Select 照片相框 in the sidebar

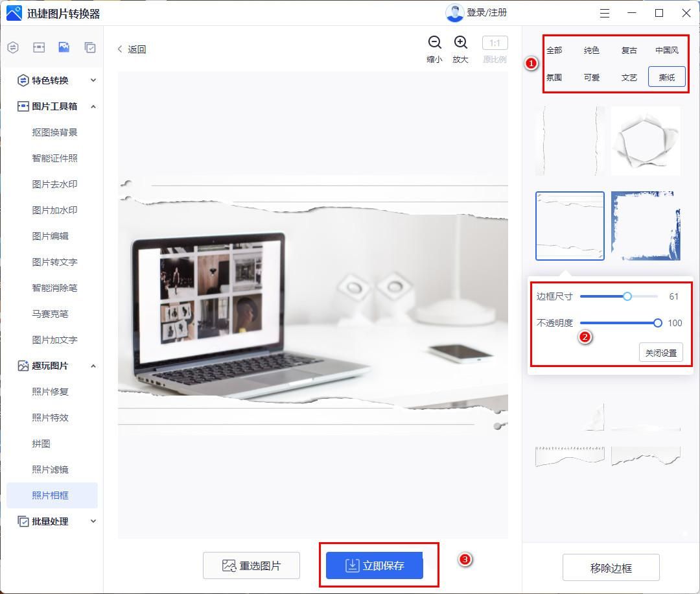(52, 495)
